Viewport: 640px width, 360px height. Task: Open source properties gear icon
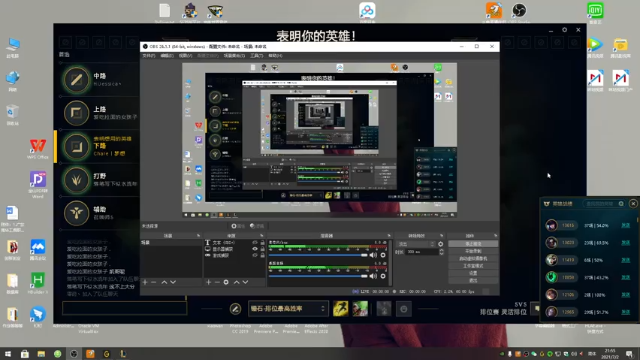click(226, 282)
